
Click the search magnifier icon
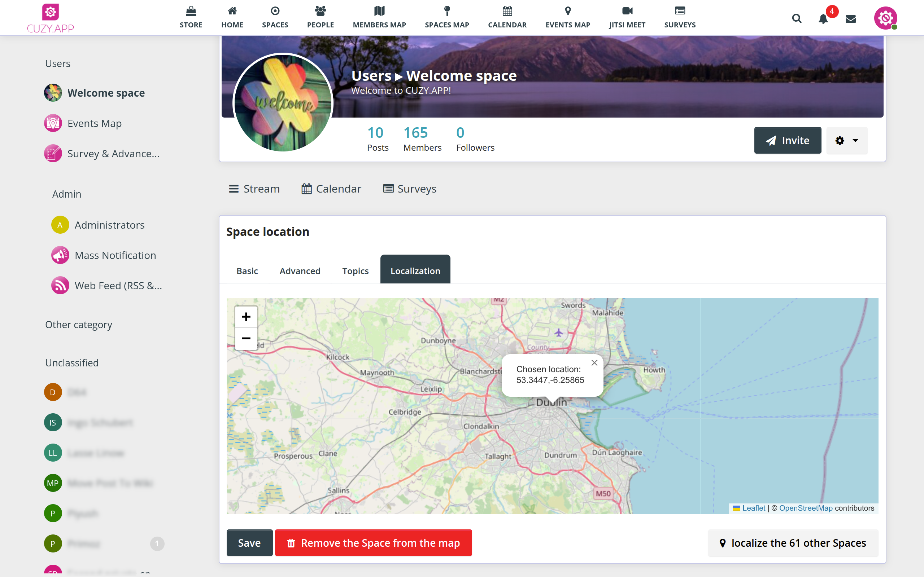(x=797, y=18)
